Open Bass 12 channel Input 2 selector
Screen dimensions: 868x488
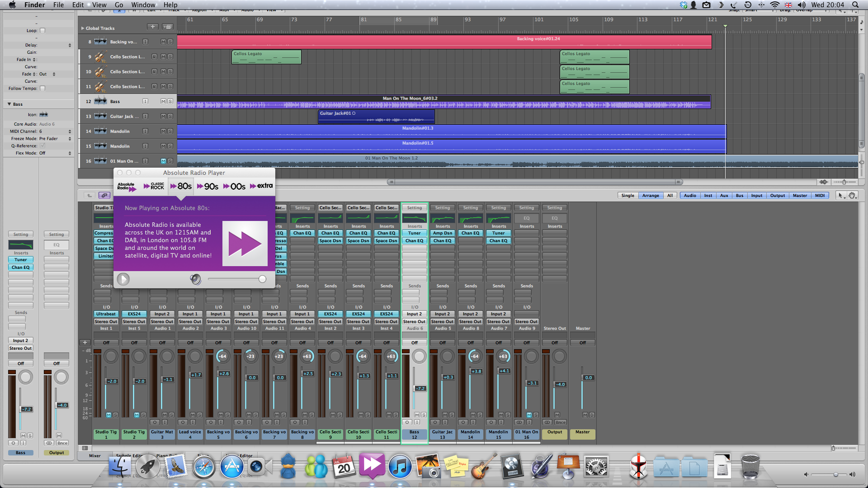point(414,314)
